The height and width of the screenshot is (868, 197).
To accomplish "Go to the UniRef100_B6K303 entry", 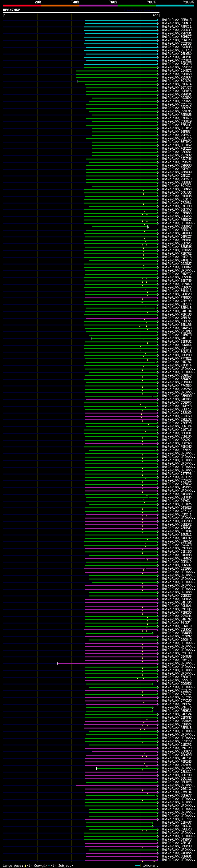I will pyautogui.click(x=177, y=210).
